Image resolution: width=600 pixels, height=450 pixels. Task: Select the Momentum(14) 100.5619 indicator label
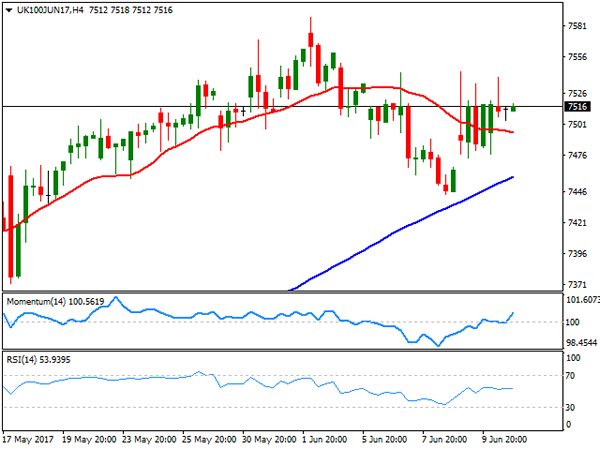(55, 302)
